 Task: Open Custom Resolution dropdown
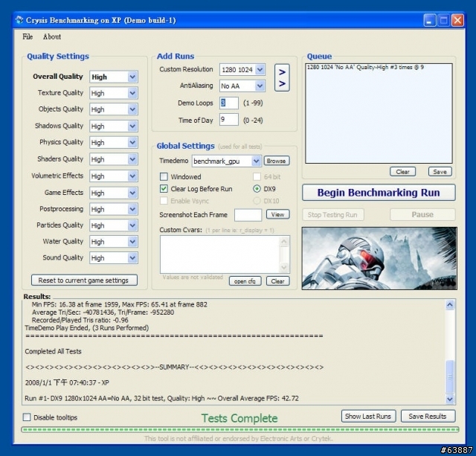click(260, 70)
